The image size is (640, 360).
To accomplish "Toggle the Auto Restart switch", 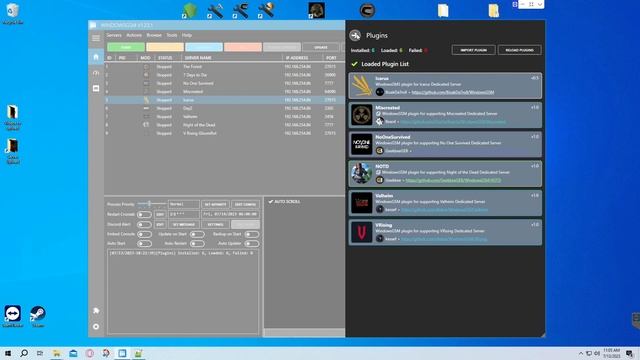I will pos(197,244).
